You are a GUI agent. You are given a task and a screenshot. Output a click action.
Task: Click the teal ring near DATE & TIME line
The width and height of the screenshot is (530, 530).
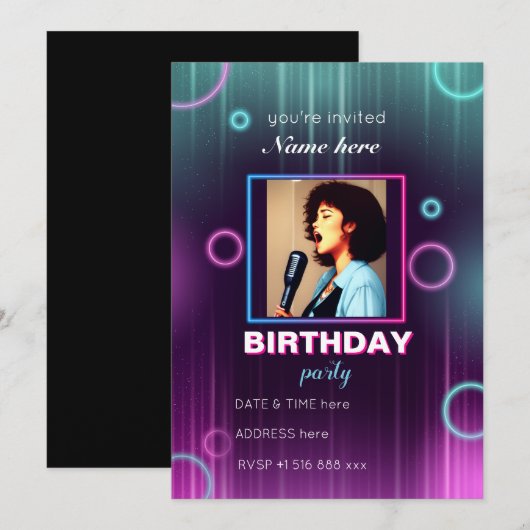pos(463,411)
